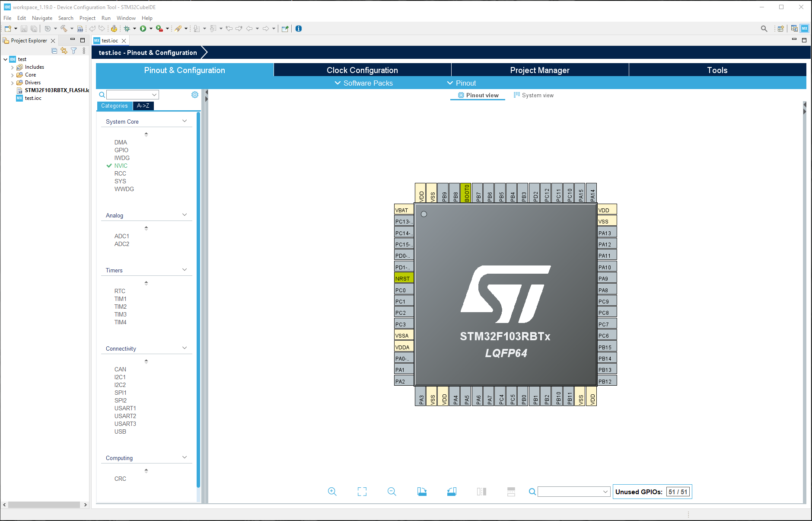Select the Categories list mode

[x=115, y=106]
